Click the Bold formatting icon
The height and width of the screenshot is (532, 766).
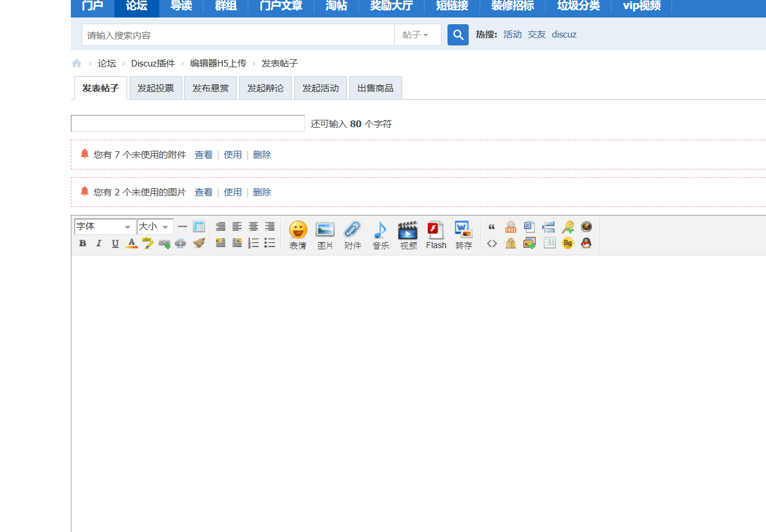coord(82,243)
